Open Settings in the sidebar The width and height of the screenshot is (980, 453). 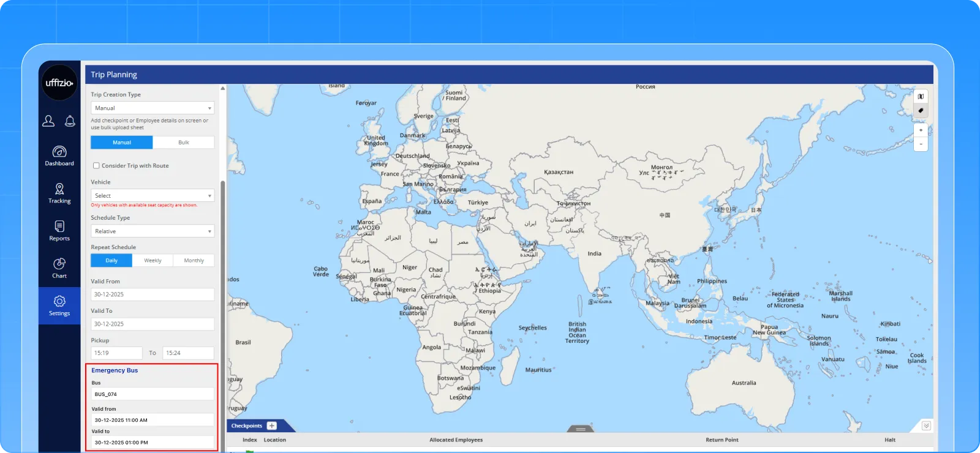click(x=59, y=305)
